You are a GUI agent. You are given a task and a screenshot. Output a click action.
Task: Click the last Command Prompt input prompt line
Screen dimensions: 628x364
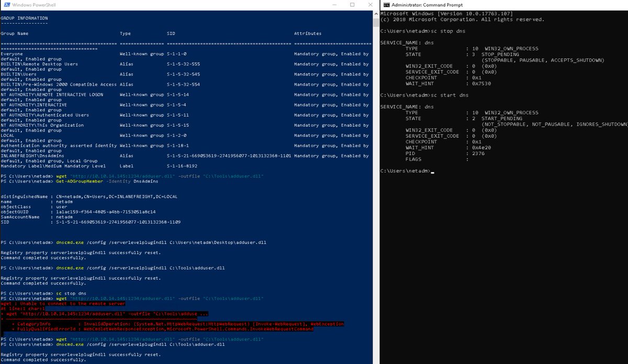408,171
